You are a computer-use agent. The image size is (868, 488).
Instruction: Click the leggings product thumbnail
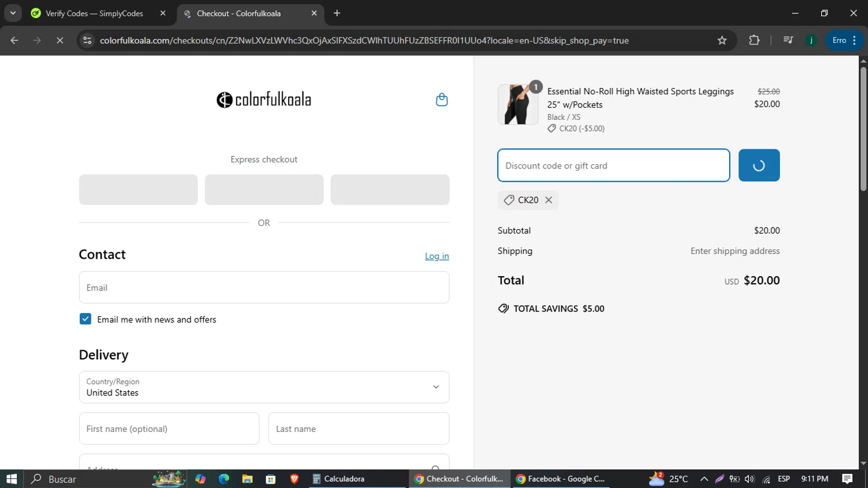518,104
